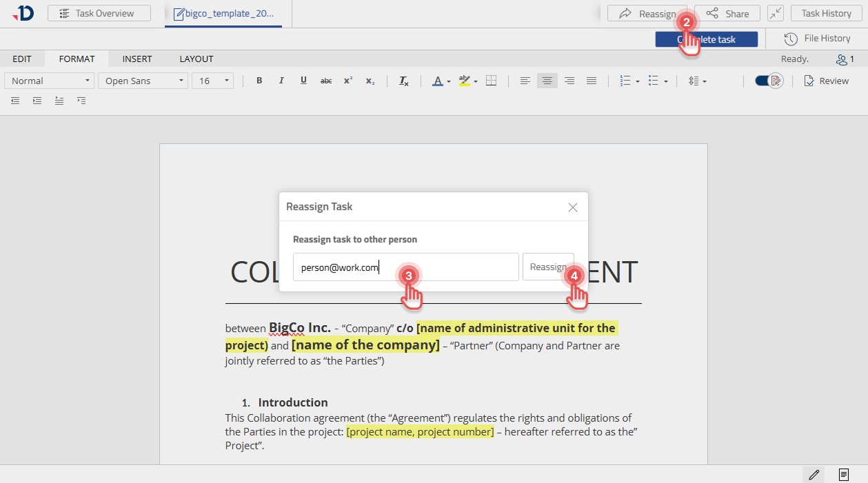Toggle bold formatting

[259, 81]
